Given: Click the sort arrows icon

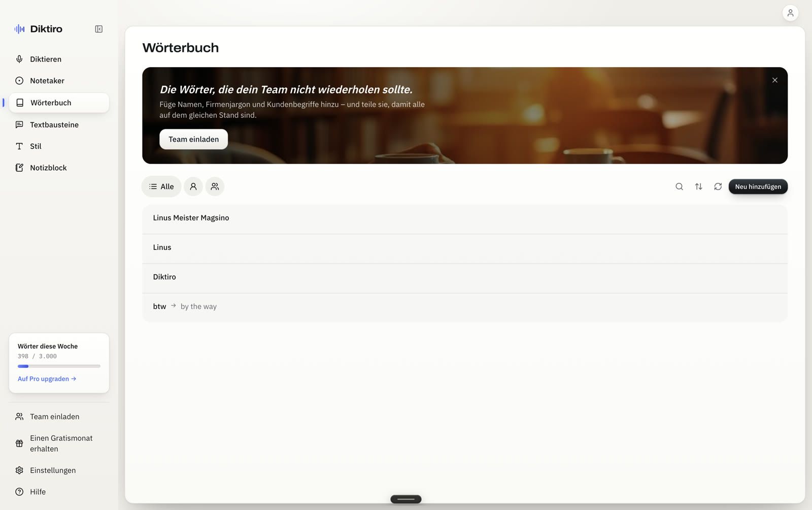Looking at the screenshot, I should (x=698, y=187).
